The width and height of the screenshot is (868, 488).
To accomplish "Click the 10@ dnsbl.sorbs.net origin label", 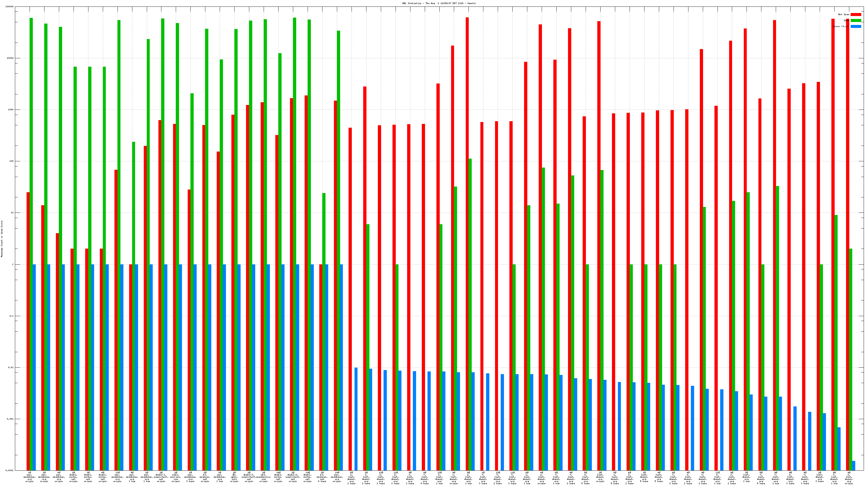I will click(x=307, y=477).
